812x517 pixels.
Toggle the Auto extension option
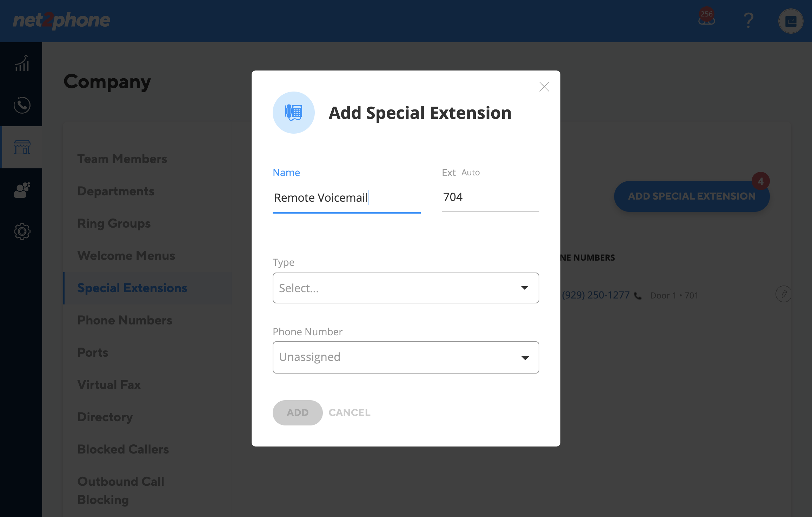tap(470, 172)
